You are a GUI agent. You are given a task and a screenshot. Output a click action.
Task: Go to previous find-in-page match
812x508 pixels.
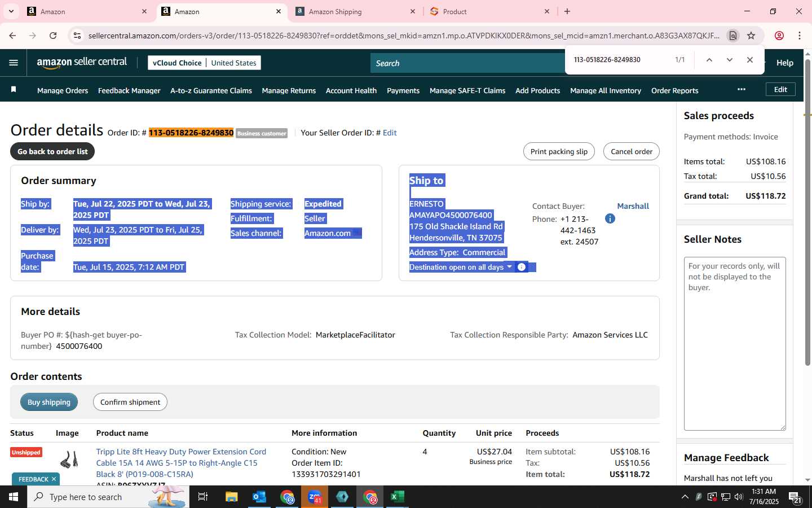[709, 60]
